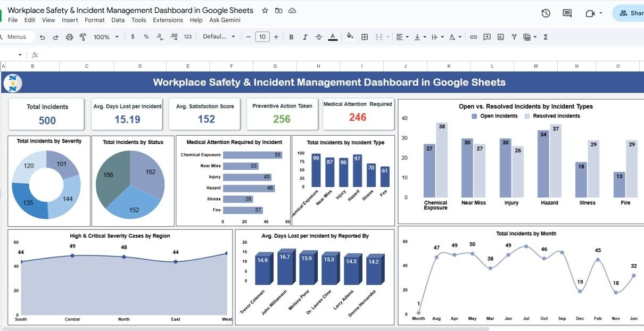The height and width of the screenshot is (331, 644).
Task: Open the fill color picker
Action: 350,37
